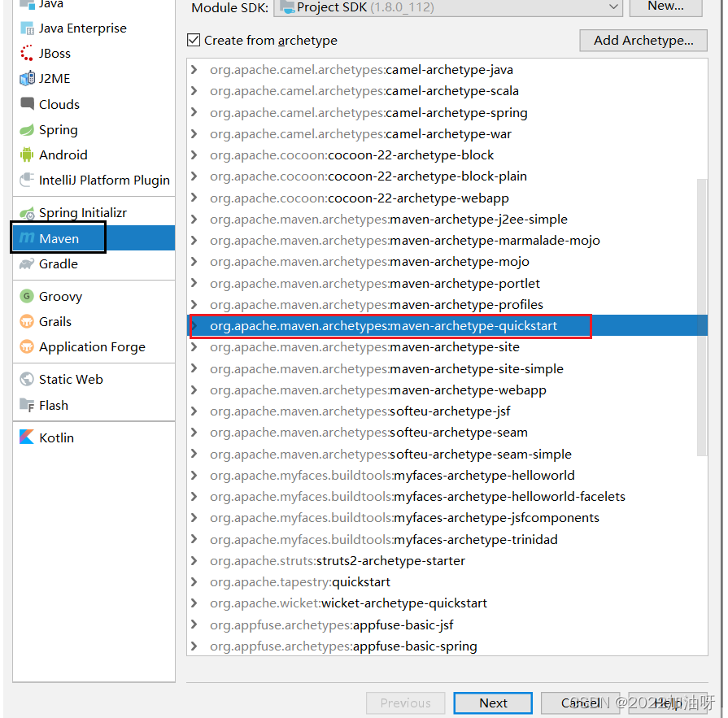
Task: Expand maven-archetype-quickstart entry
Action: pos(194,326)
